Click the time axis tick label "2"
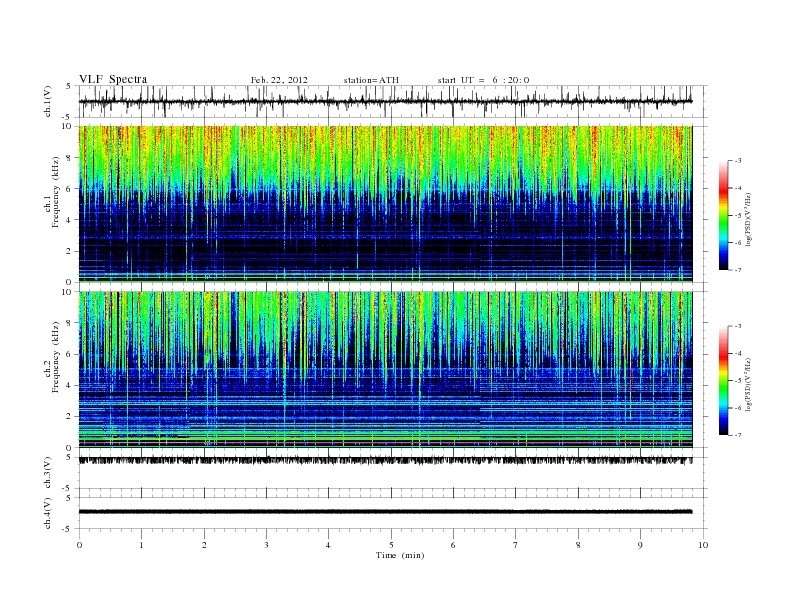Image resolution: width=792 pixels, height=612 pixels. pyautogui.click(x=204, y=545)
